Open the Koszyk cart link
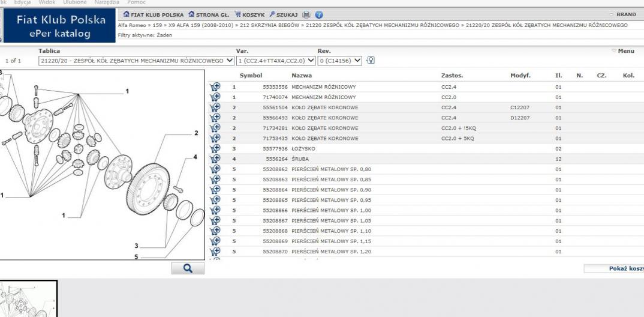The width and height of the screenshot is (644, 317). click(x=249, y=15)
